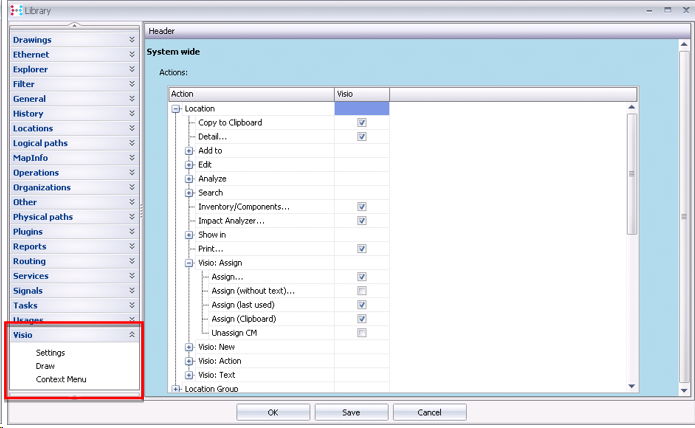The width and height of the screenshot is (695, 428).
Task: Expand the Physical paths sidebar section
Action: (x=74, y=217)
